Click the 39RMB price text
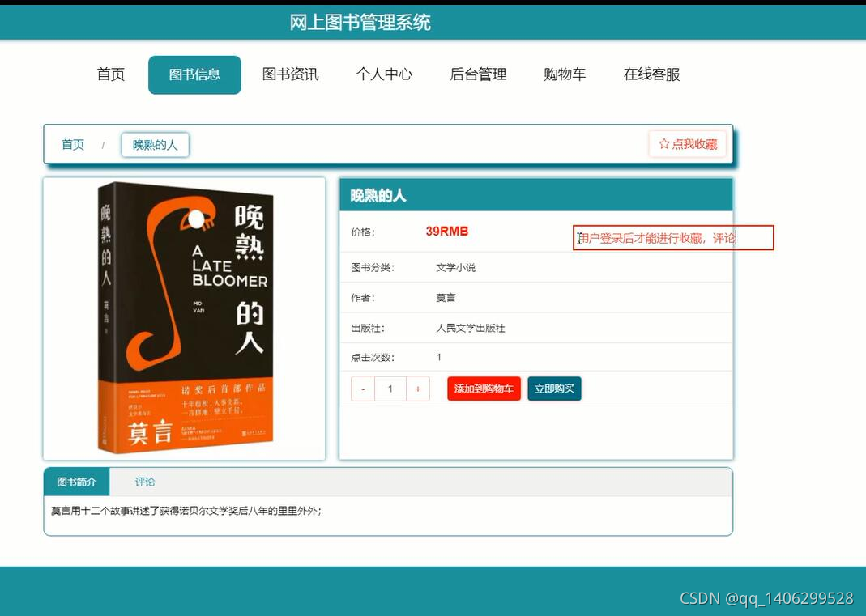Screen dimensions: 866x616 click(447, 232)
